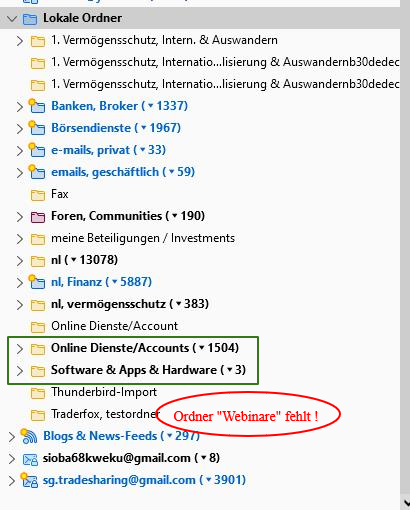Click the emails, geschäftlich folder icon
The height and width of the screenshot is (510, 410).
pos(37,172)
